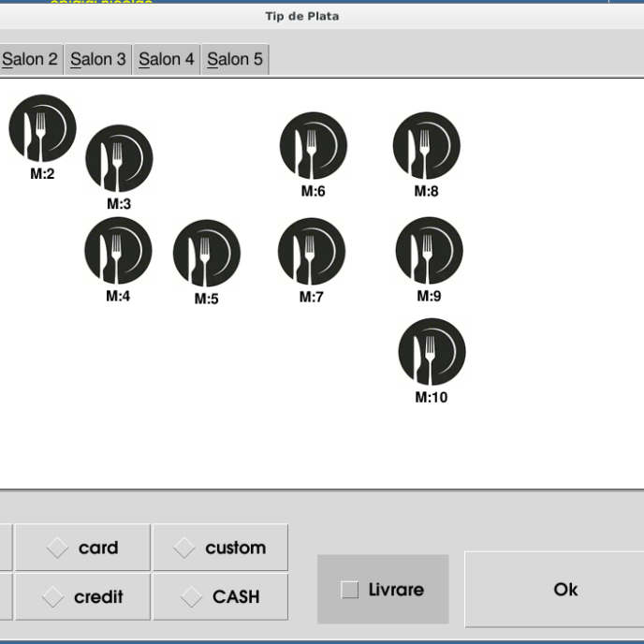Open table M:3 on floor plan

119,158
